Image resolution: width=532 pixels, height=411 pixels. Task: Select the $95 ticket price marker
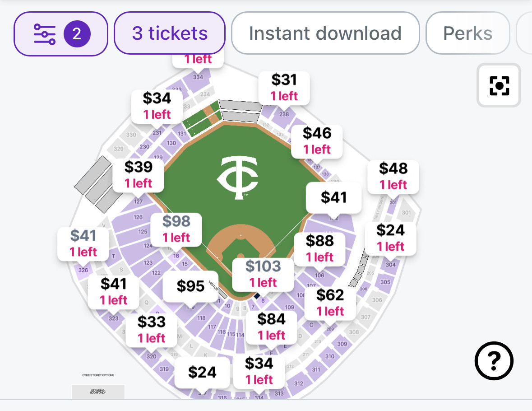(190, 286)
